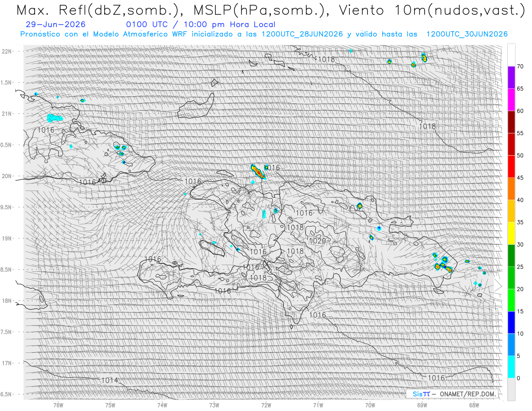Click the wide cyan reflectivity patch near 76W 21N

55,118
